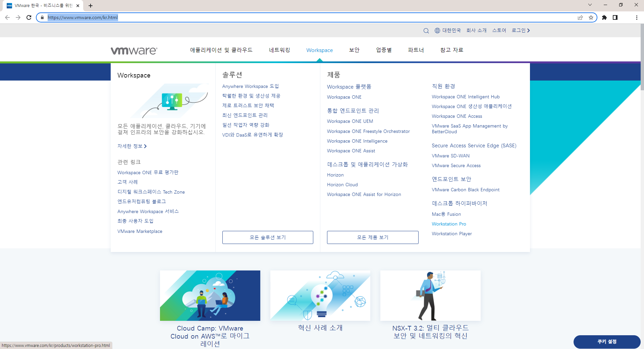Image resolution: width=644 pixels, height=349 pixels.
Task: Open Workspace ONE Intelligence link
Action: (x=357, y=141)
